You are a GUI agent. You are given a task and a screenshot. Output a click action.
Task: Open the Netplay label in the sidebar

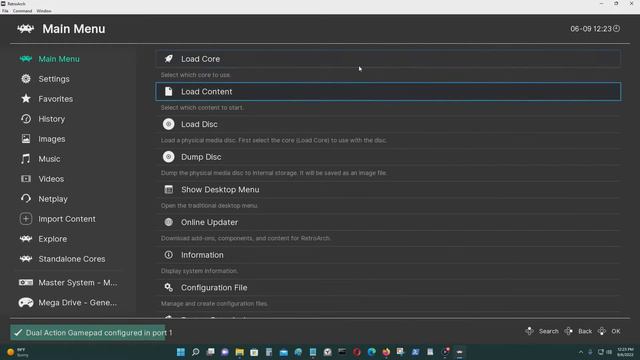pyautogui.click(x=53, y=199)
